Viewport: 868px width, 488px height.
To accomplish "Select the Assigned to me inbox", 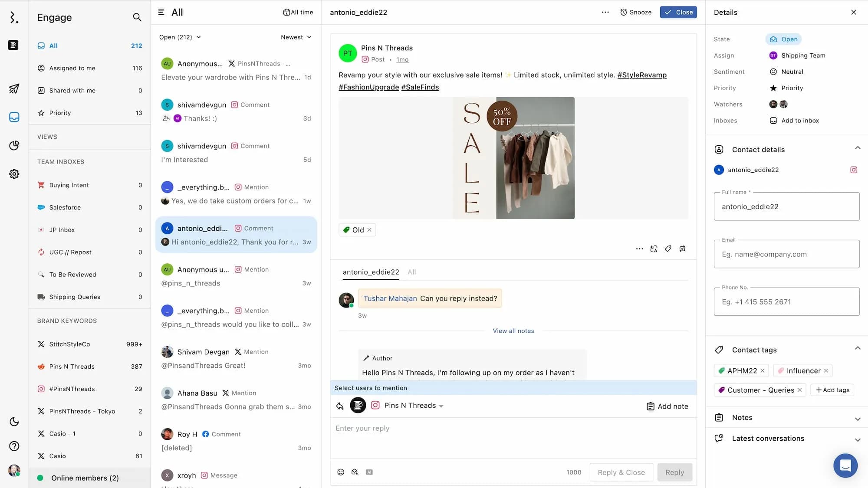I will pyautogui.click(x=72, y=68).
